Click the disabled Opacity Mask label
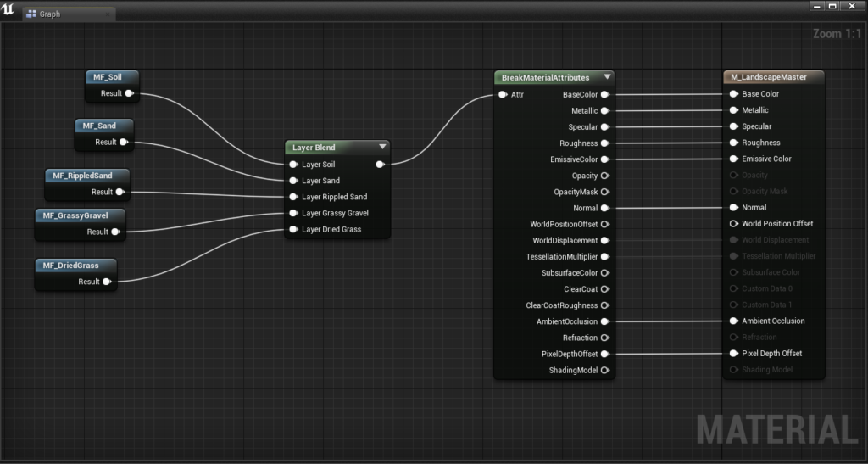 point(765,191)
